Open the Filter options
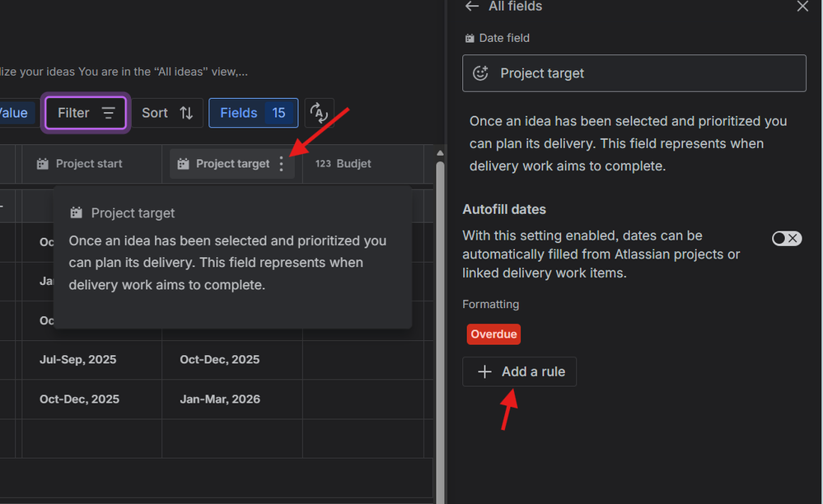The image size is (823, 504). 86,113
